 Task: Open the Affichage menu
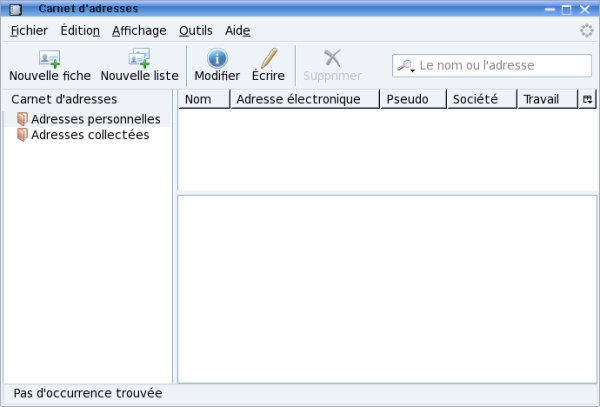(139, 30)
